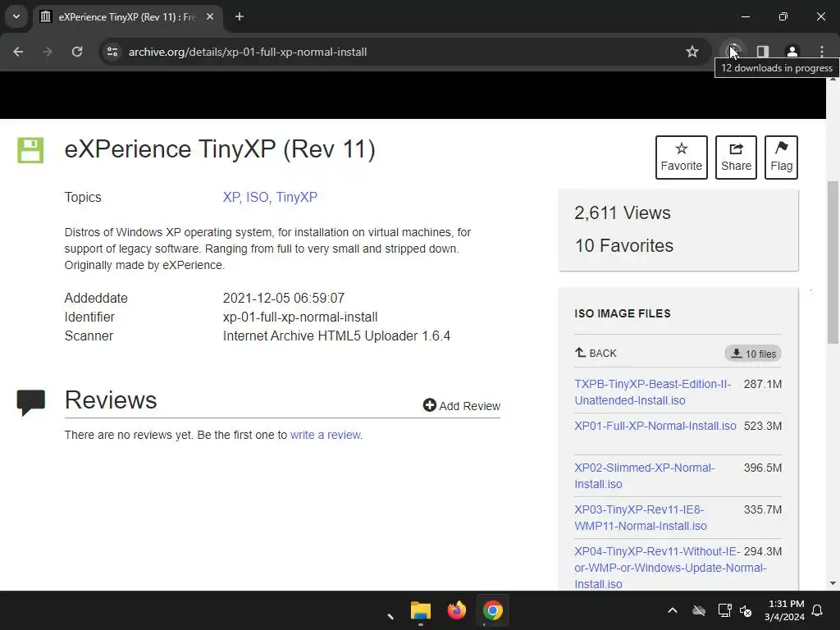Favorite this item
The width and height of the screenshot is (840, 630).
(681, 157)
